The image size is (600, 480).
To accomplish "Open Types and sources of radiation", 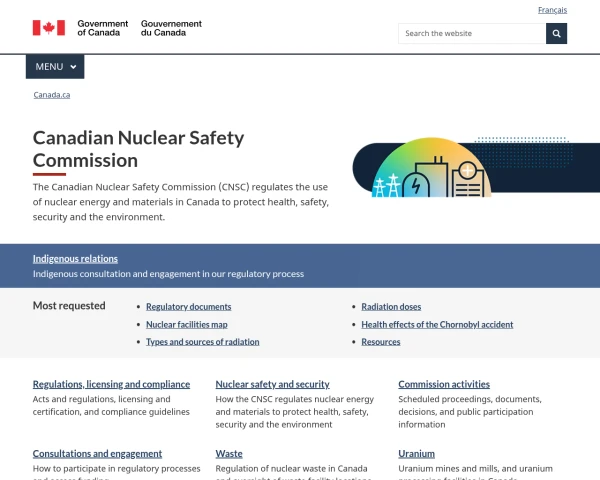I will click(x=203, y=342).
